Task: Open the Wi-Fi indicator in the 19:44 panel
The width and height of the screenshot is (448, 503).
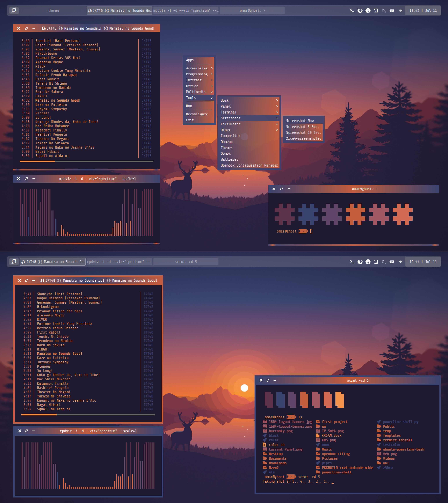Action: point(400,262)
